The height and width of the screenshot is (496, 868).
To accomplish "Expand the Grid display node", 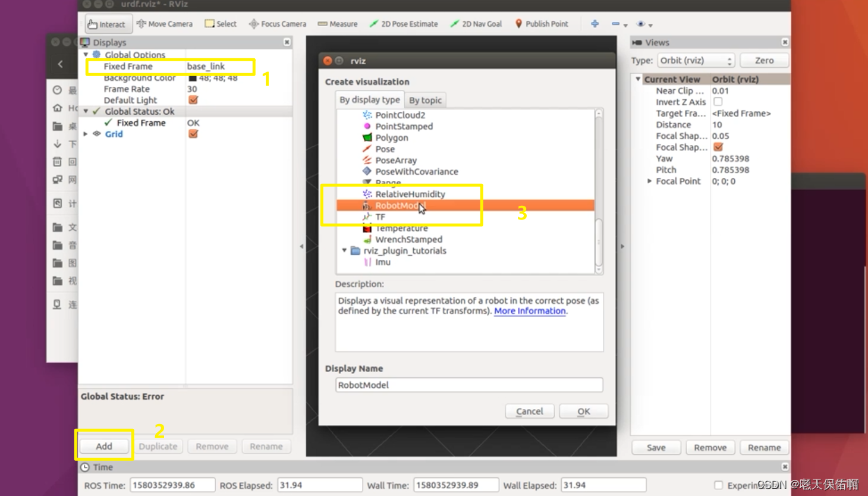I will click(x=86, y=134).
